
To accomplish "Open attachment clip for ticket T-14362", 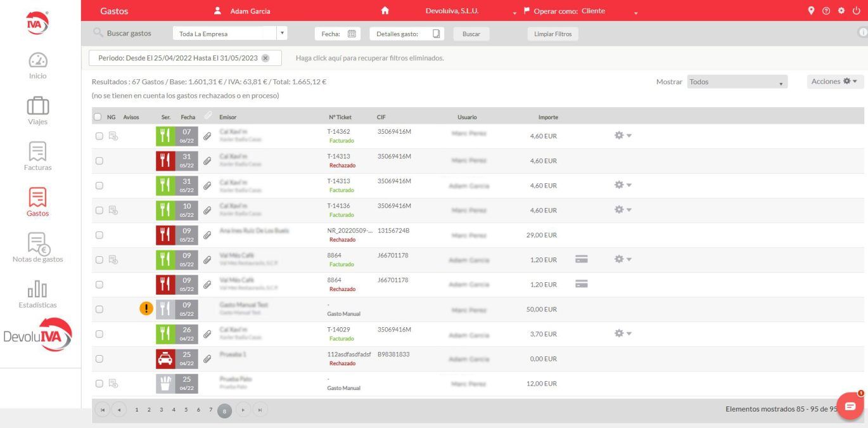I will pos(207,136).
